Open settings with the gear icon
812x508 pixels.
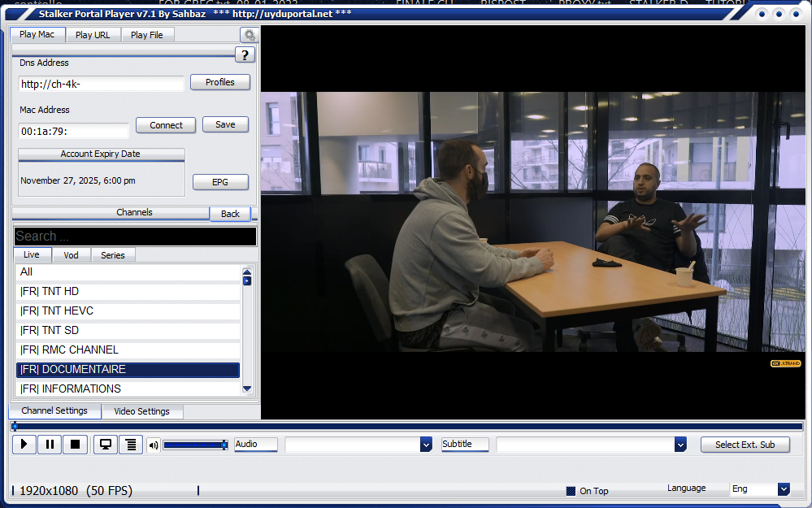click(x=250, y=35)
